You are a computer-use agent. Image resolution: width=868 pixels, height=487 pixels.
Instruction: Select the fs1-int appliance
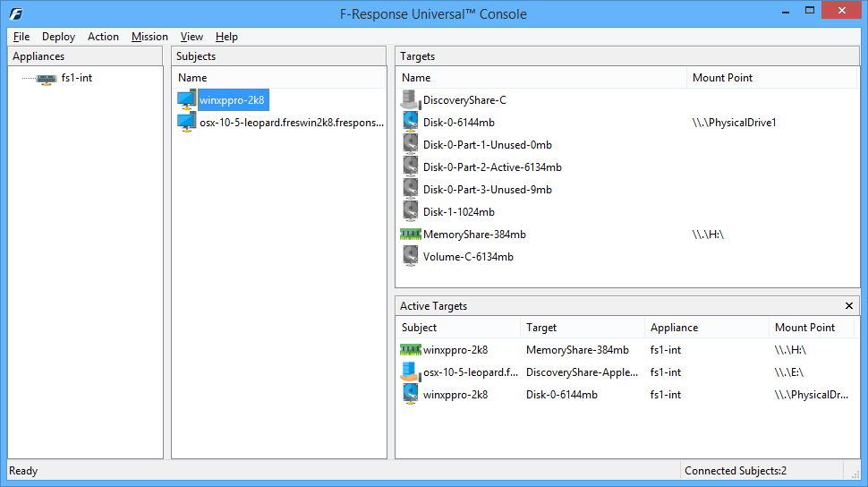tap(76, 78)
